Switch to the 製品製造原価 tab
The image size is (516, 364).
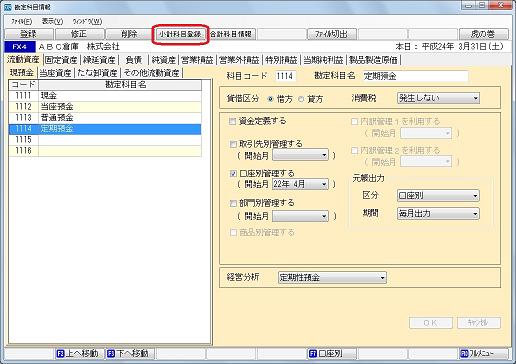(x=373, y=60)
